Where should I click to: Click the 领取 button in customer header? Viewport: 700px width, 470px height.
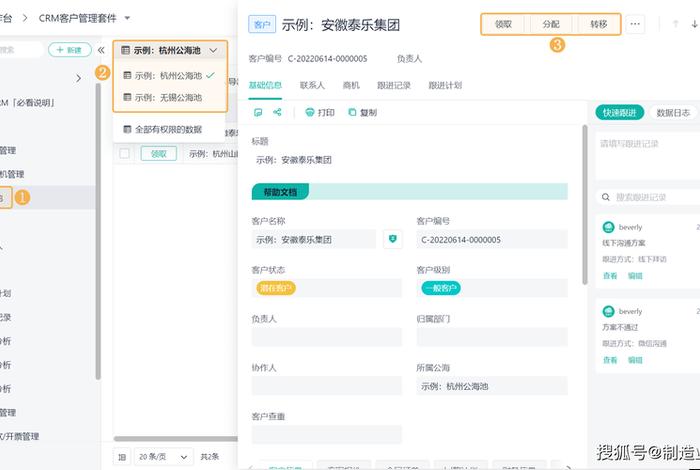point(503,24)
